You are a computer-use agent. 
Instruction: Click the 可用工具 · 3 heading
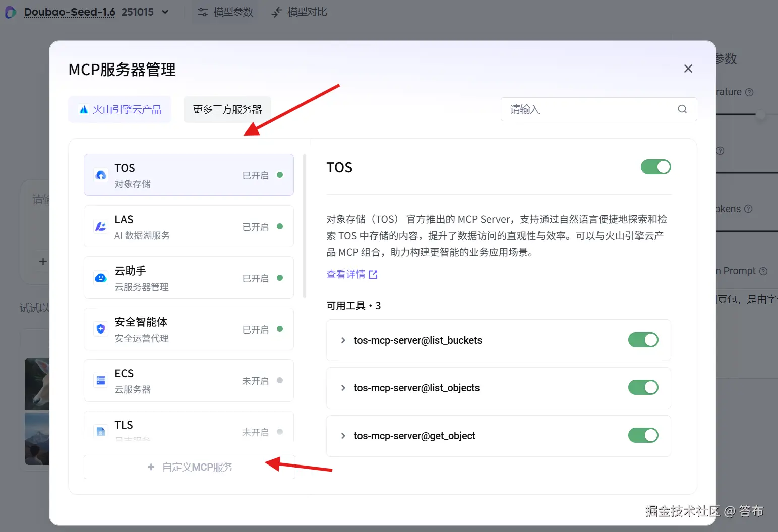353,306
